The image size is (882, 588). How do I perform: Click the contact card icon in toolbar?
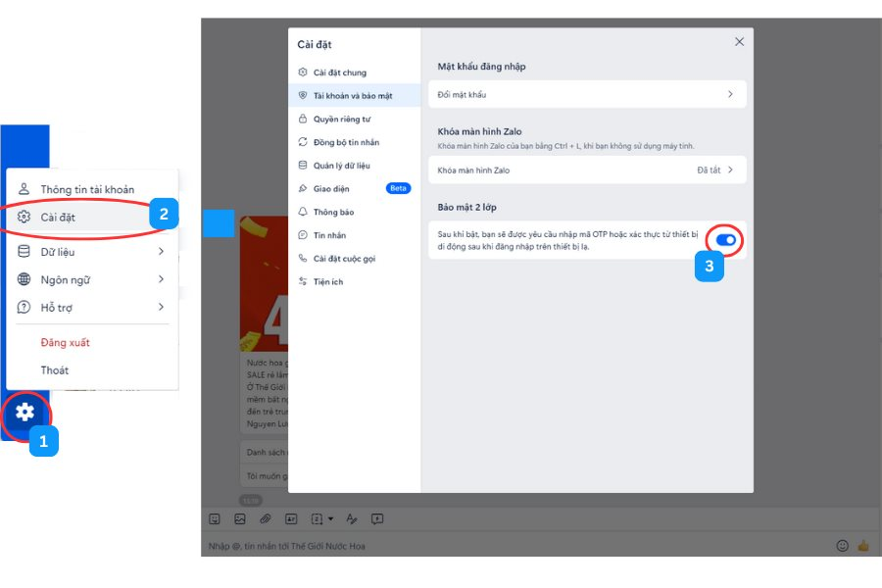click(x=291, y=518)
